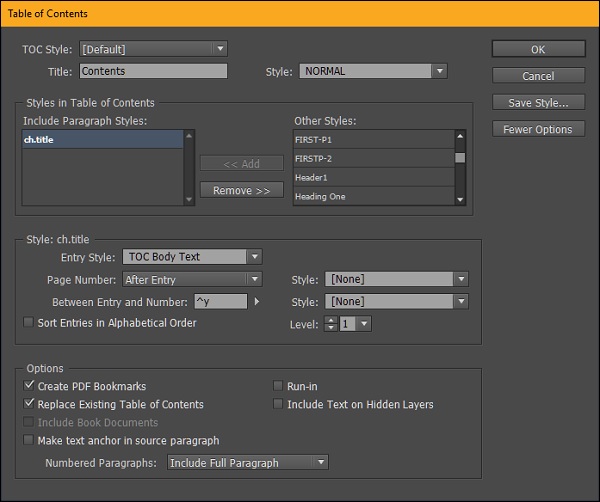Click the Title text field
The height and width of the screenshot is (502, 600).
coord(153,71)
